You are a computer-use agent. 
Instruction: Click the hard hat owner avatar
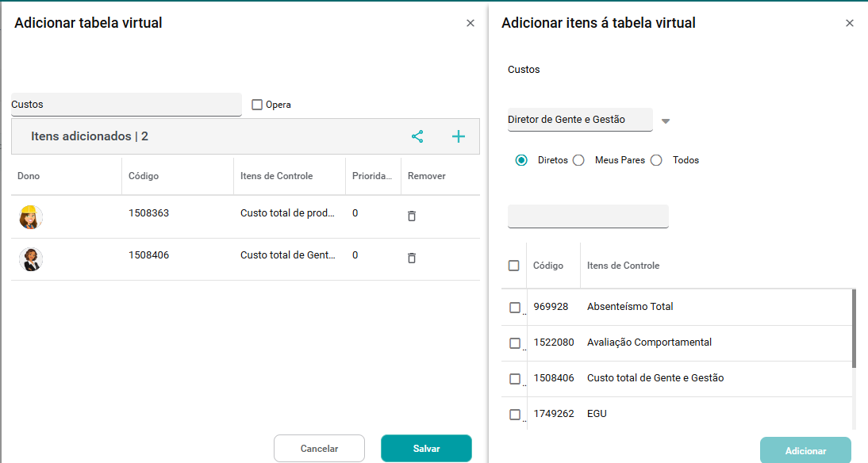[x=30, y=216]
